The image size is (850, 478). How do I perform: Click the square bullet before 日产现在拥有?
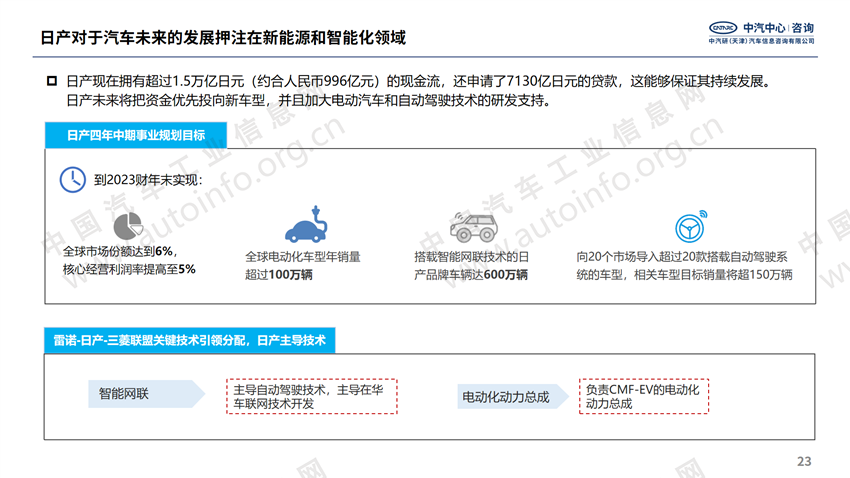tap(52, 81)
